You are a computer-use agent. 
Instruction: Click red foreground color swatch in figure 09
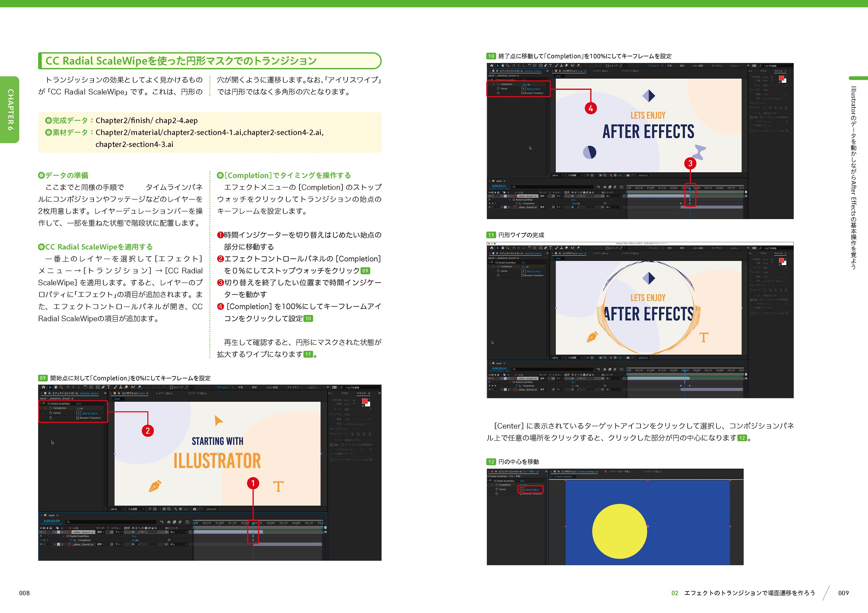tap(364, 401)
